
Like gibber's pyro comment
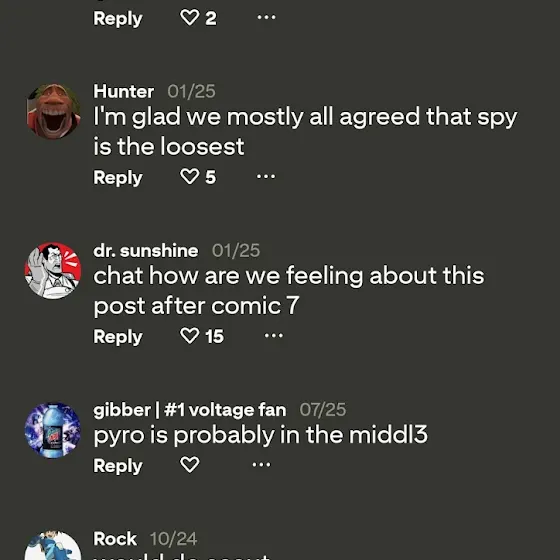point(189,465)
